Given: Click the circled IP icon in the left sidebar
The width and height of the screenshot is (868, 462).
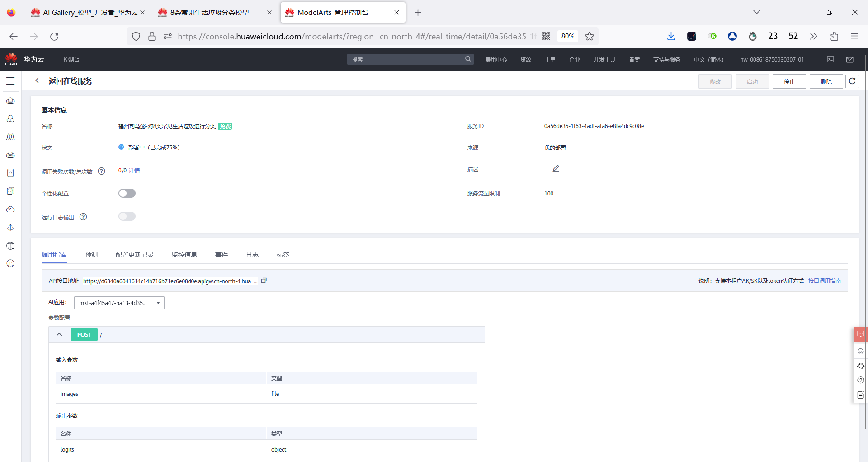Looking at the screenshot, I should coord(10,263).
